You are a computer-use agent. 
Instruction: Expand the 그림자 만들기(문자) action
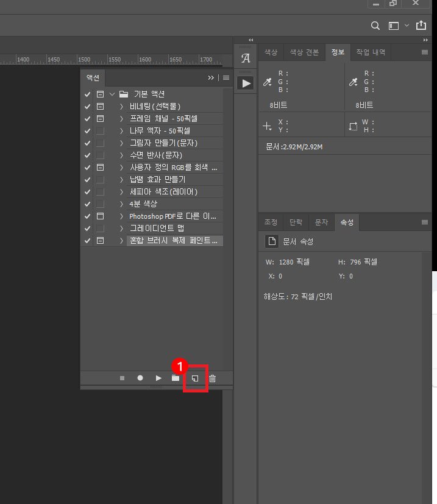pyautogui.click(x=121, y=143)
